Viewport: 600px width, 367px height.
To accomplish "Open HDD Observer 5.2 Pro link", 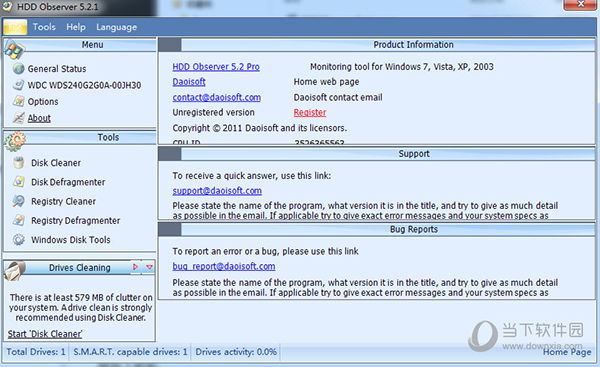I will tap(216, 67).
